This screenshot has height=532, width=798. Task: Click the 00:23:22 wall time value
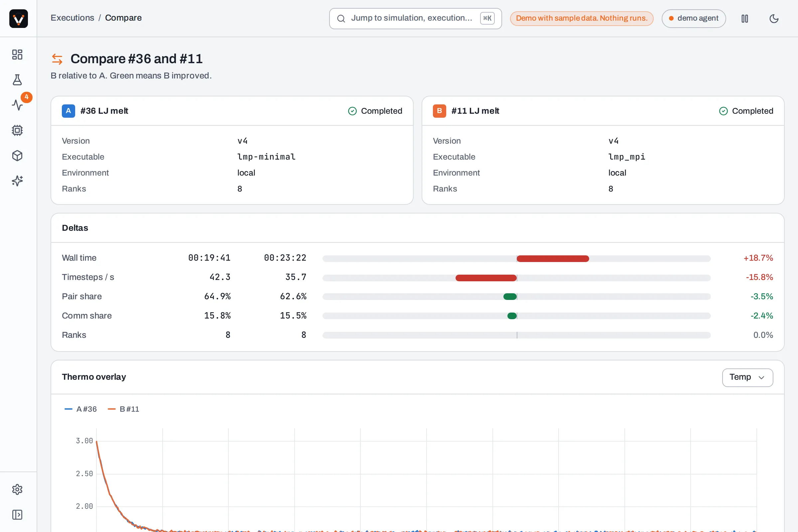[285, 258]
